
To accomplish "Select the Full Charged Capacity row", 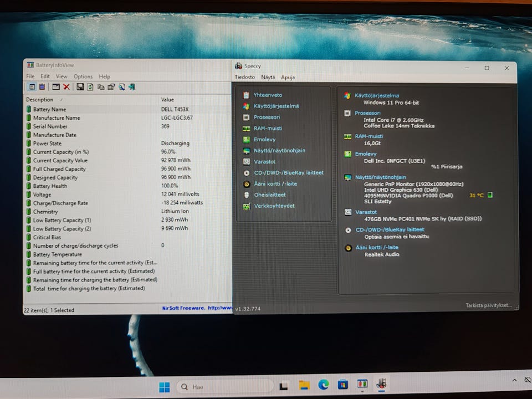I will click(x=127, y=168).
